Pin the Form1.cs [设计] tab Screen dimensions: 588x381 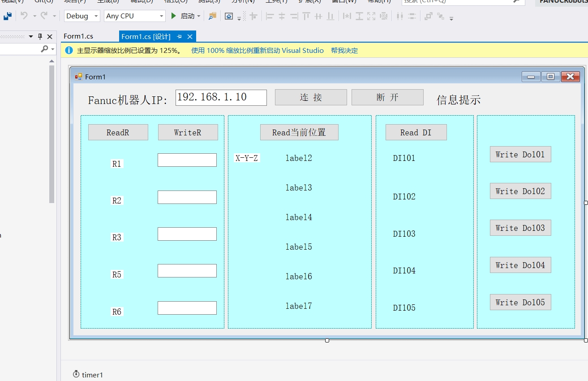(x=180, y=37)
